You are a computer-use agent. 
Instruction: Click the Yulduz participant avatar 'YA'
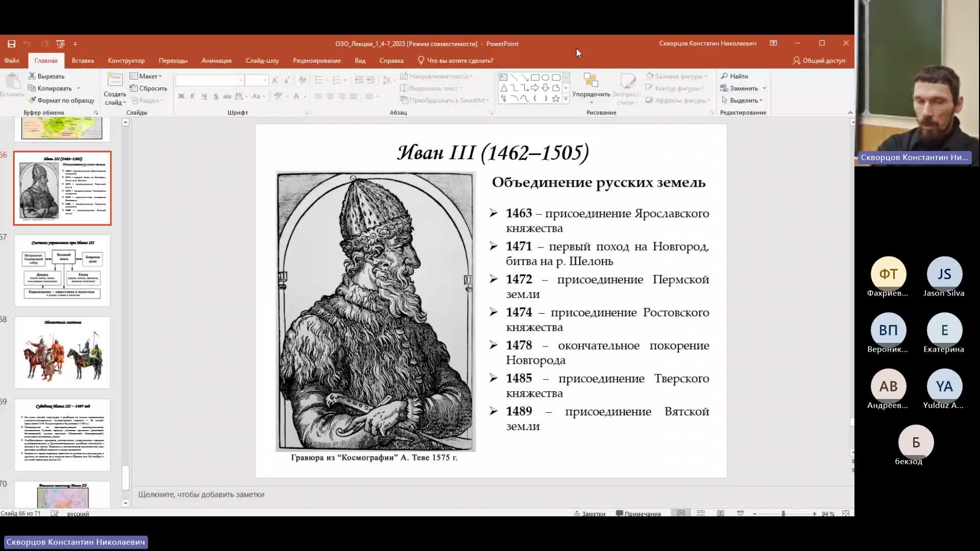944,386
